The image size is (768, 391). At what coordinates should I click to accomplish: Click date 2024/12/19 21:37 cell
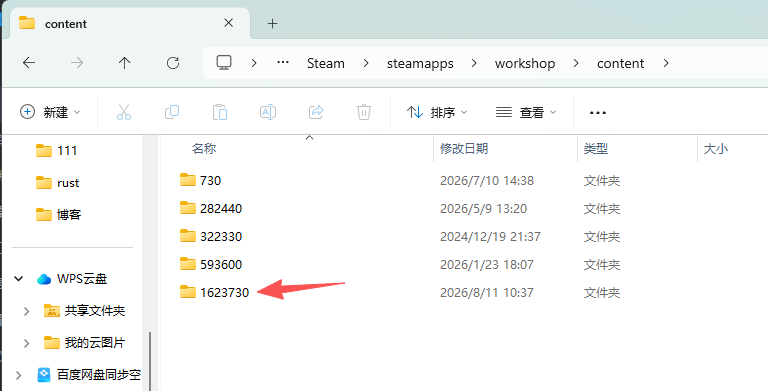[x=490, y=236]
